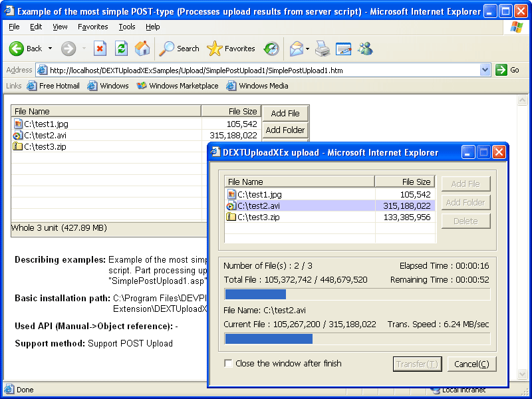Select C:\test3.zip in the upload dialog list
This screenshot has height=399, width=532.
coord(259,217)
